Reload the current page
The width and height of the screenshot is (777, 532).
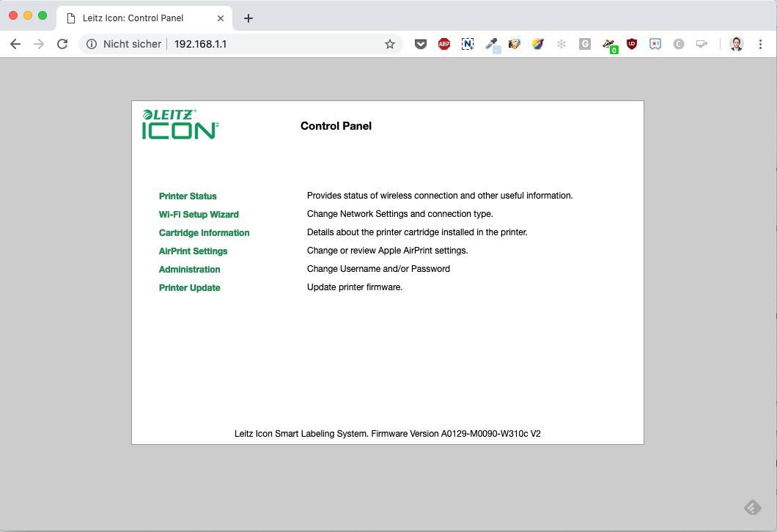coord(62,44)
